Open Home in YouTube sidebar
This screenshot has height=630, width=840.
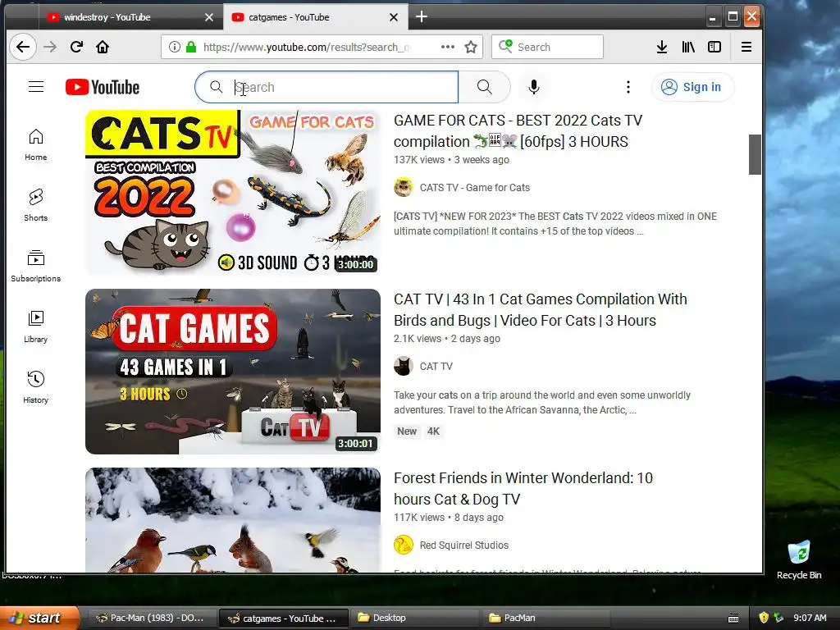pyautogui.click(x=36, y=144)
